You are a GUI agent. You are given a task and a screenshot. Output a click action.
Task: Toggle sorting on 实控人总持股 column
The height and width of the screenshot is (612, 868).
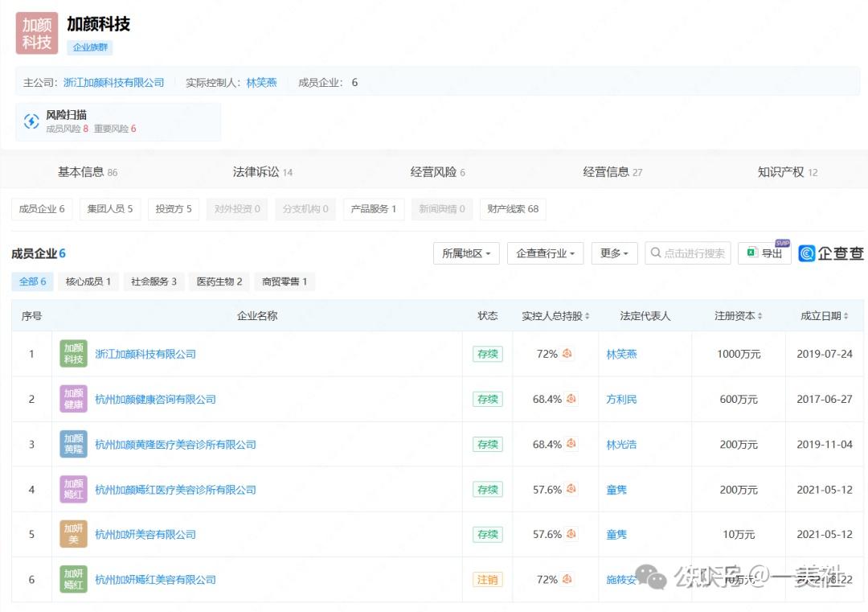[588, 316]
